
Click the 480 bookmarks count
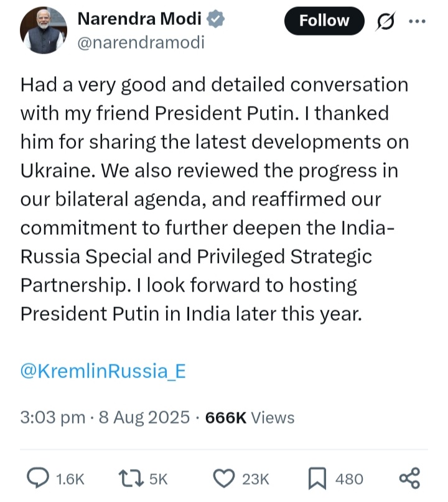349,480
